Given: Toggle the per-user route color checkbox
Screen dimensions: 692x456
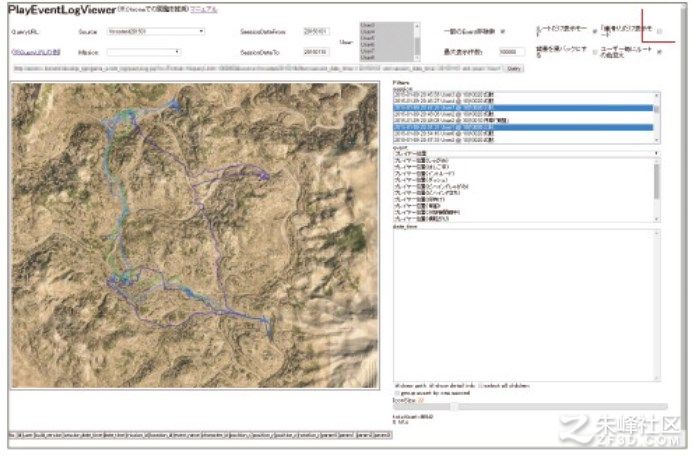Looking at the screenshot, I should (x=659, y=52).
